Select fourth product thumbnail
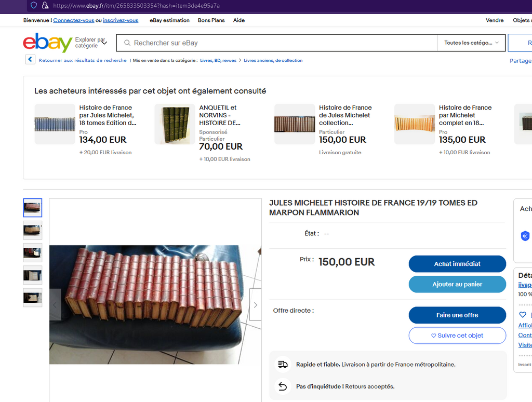Viewport: 532px width, 402px height. [x=33, y=275]
